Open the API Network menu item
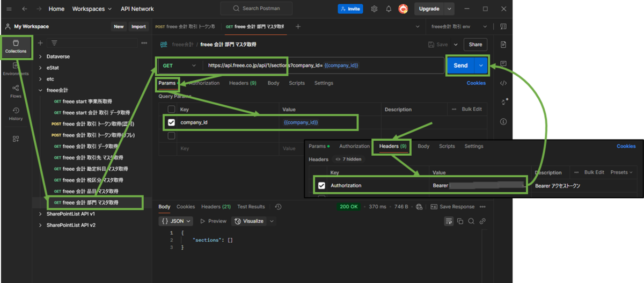 (137, 9)
